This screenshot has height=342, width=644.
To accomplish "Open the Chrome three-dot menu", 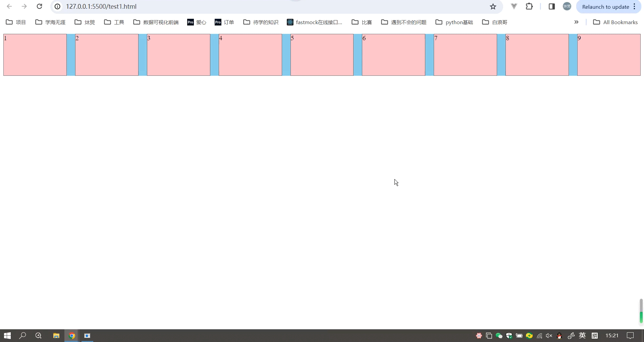I will pyautogui.click(x=635, y=6).
